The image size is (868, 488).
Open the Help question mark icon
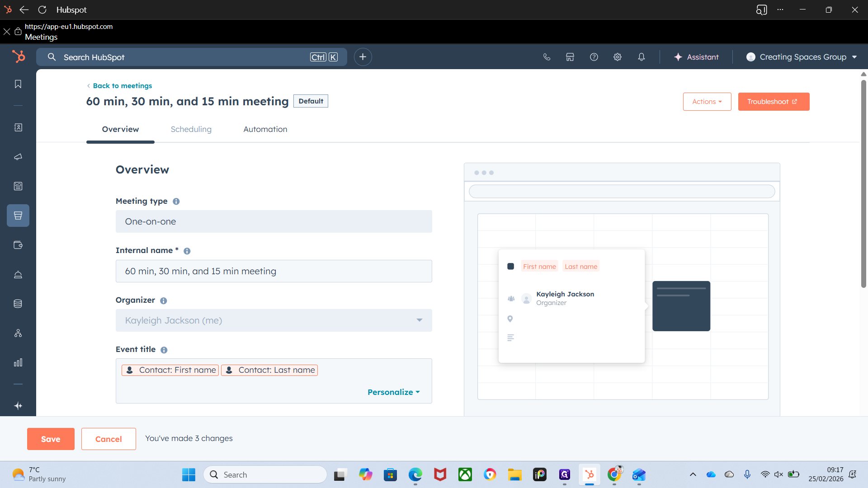[x=594, y=57]
